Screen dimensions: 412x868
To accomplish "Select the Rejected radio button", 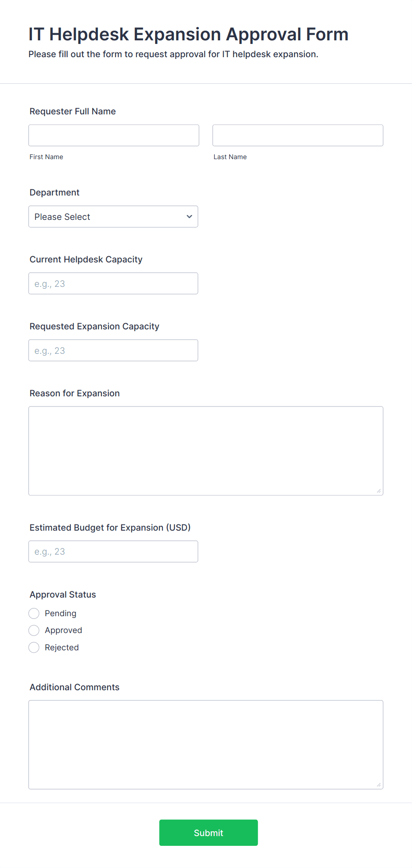I will click(x=34, y=647).
